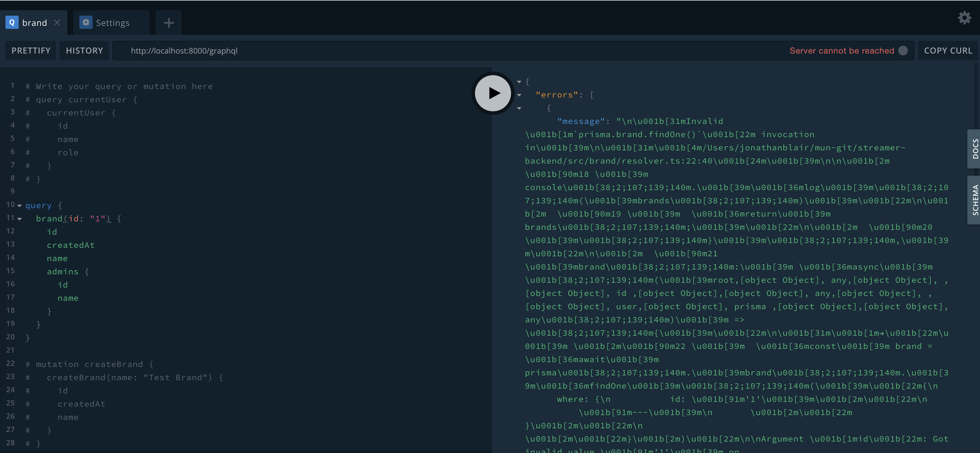Select the brand query tab
The height and width of the screenshot is (453, 980).
point(35,23)
